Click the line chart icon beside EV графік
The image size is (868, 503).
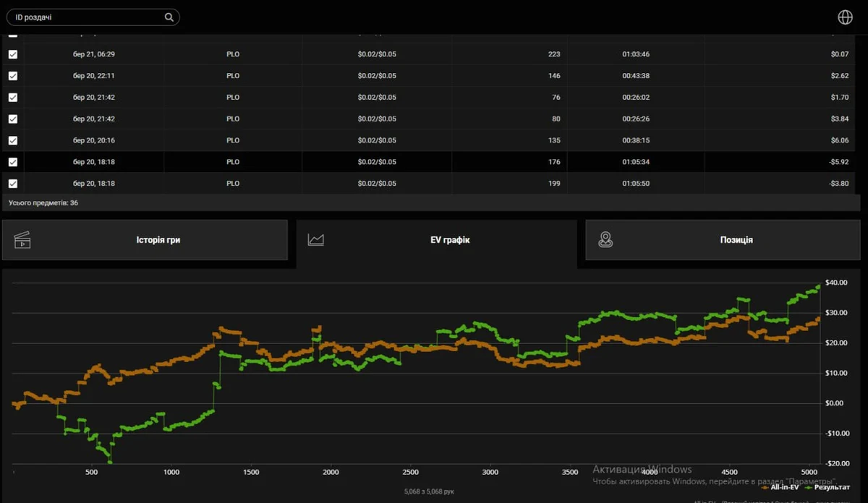click(315, 240)
